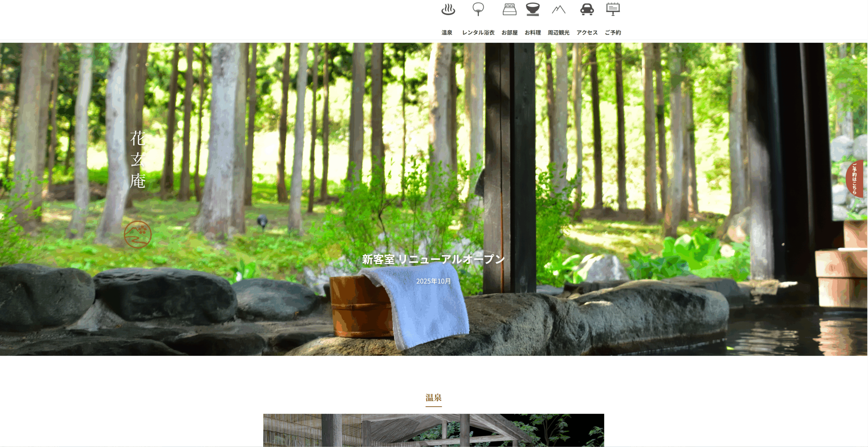This screenshot has height=447, width=868.
Task: Open the onsen thumbnail image below heading
Action: [433, 430]
